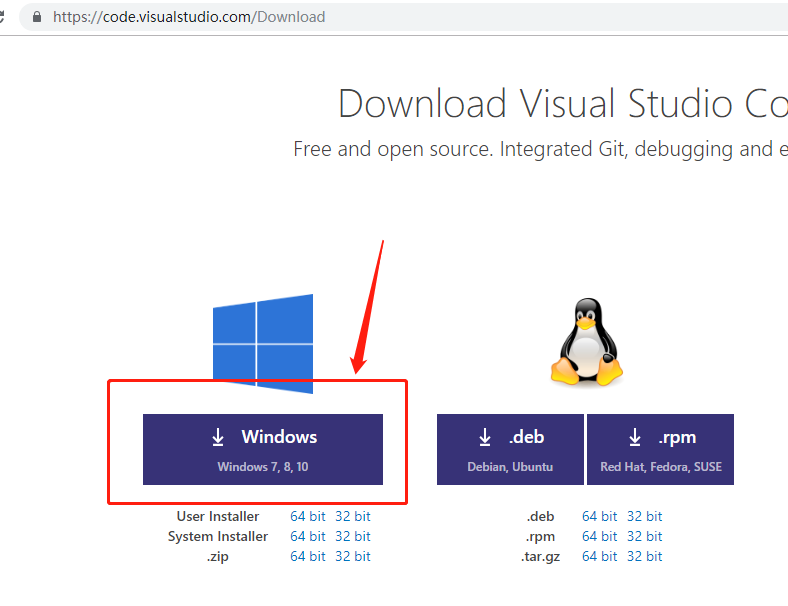Click download arrow icon on Windows button
The image size is (788, 606).
point(218,437)
